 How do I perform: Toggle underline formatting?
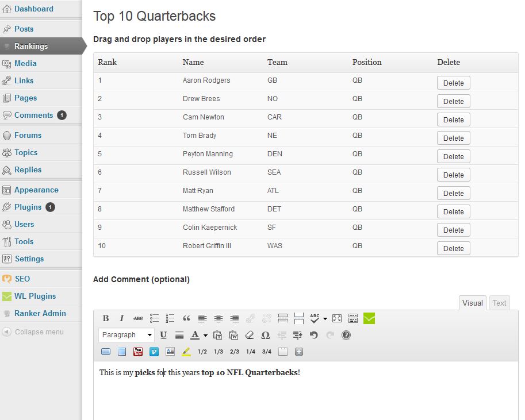pyautogui.click(x=163, y=335)
